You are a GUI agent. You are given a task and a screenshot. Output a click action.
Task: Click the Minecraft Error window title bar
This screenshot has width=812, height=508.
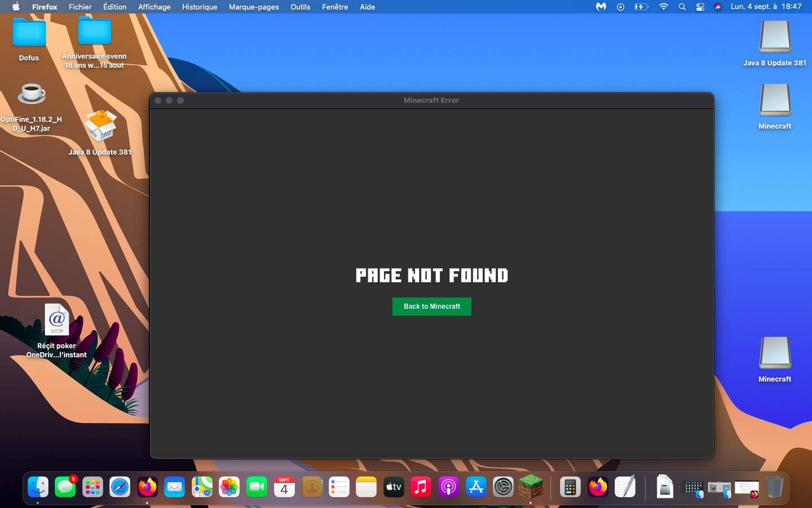[x=432, y=100]
